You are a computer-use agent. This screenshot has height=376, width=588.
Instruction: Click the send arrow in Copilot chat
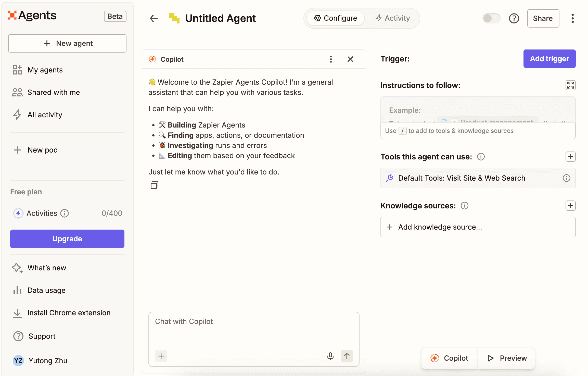347,356
